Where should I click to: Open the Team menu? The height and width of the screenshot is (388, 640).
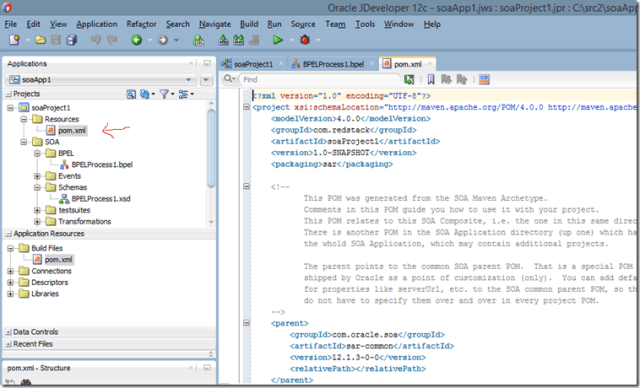pos(335,24)
